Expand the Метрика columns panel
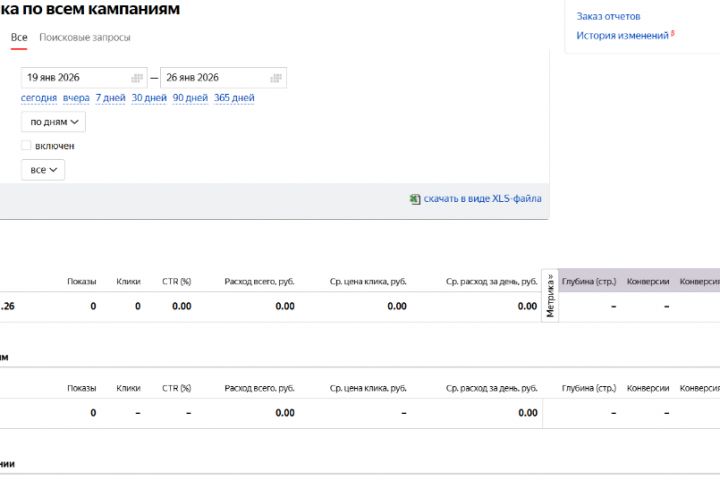 point(549,295)
